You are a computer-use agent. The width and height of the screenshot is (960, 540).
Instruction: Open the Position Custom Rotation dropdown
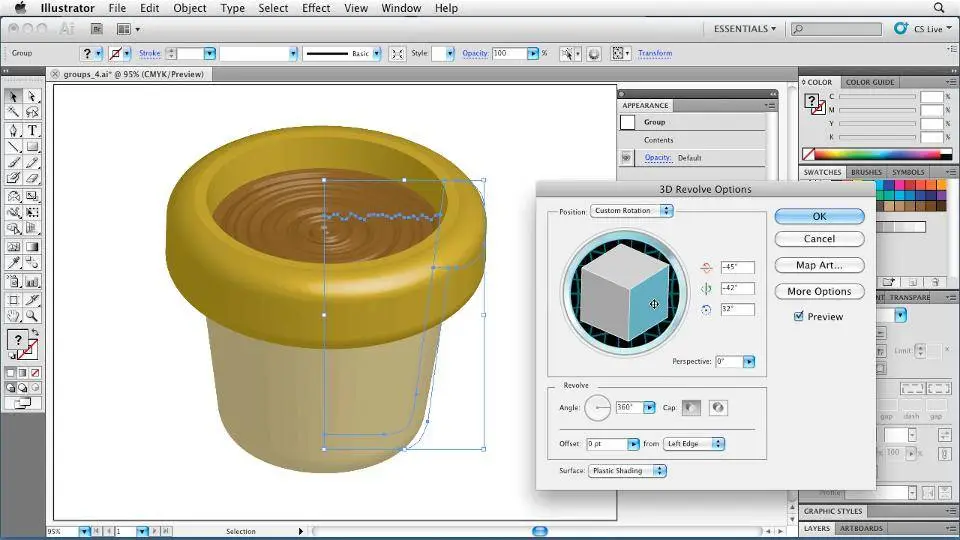tap(632, 211)
